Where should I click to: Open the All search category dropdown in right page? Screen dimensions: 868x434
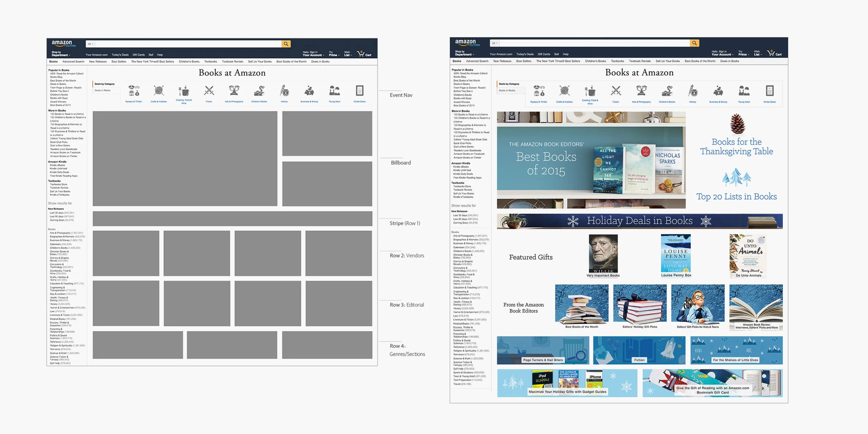click(495, 43)
